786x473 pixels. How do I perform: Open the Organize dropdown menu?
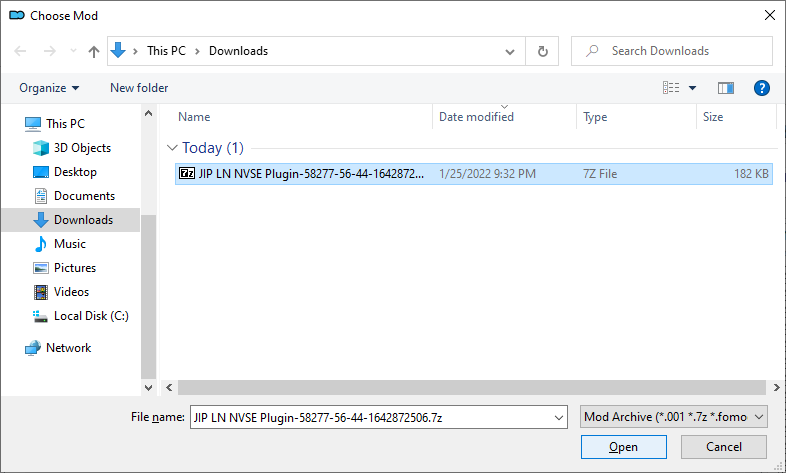tap(49, 88)
